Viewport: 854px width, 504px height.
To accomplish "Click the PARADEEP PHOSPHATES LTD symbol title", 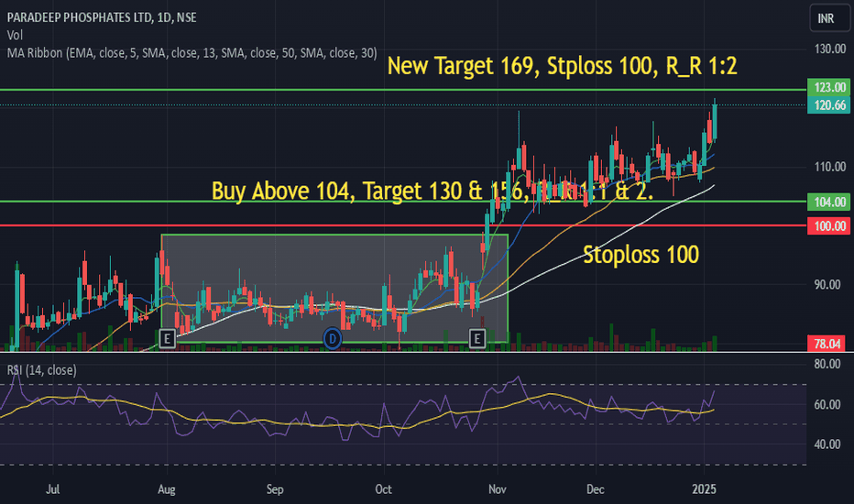I will point(102,17).
